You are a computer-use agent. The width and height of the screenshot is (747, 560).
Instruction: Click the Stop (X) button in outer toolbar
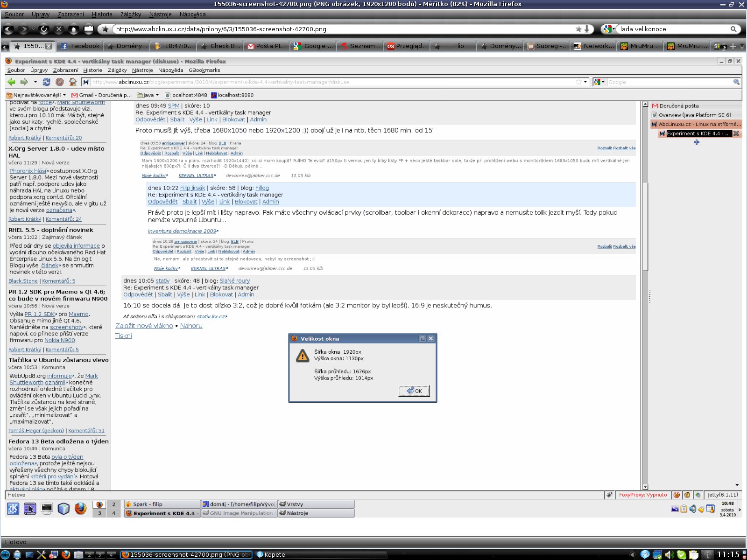59,29
